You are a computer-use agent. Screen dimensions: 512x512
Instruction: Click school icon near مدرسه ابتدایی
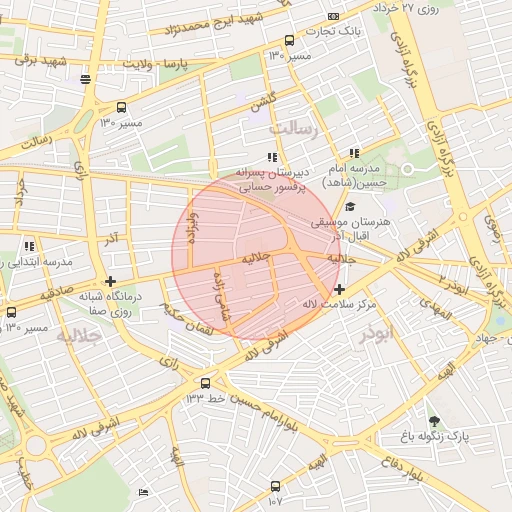[x=29, y=246]
